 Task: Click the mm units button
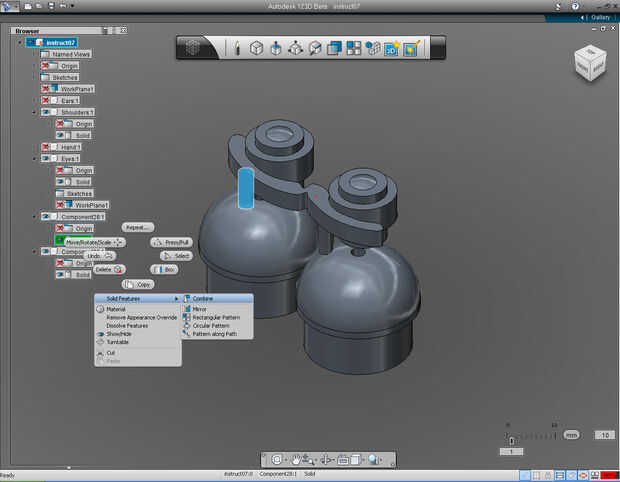tap(571, 435)
